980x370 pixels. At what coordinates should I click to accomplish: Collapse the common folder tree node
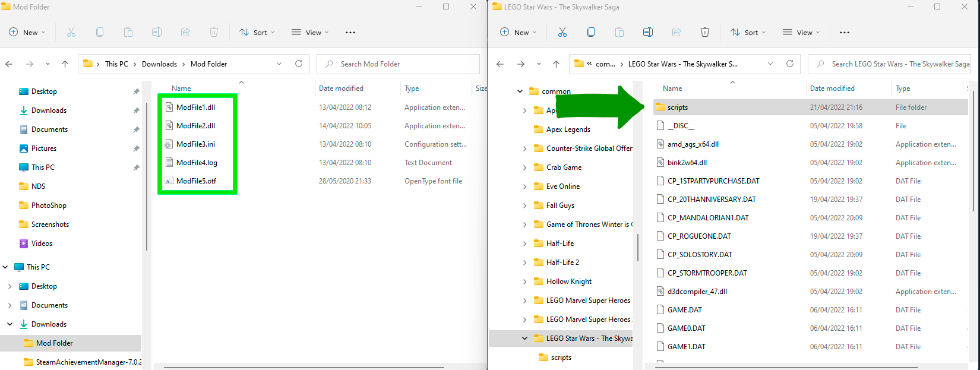point(520,91)
